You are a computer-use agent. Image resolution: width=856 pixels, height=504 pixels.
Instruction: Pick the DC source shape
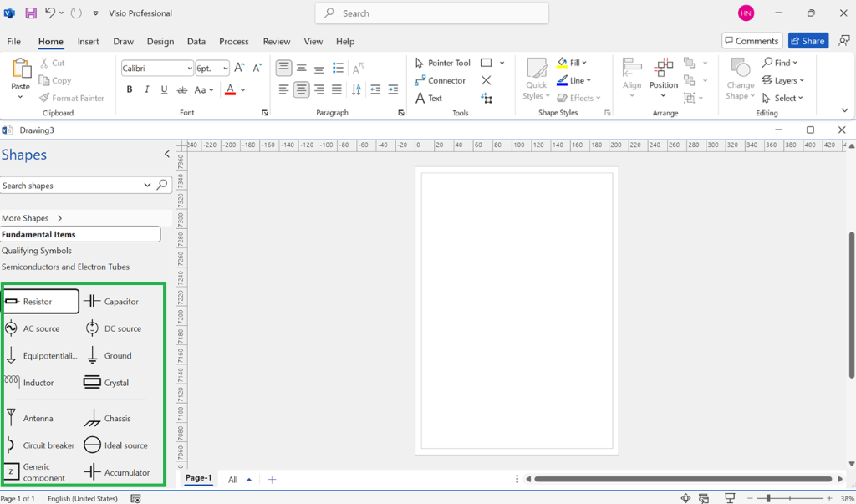tap(113, 328)
